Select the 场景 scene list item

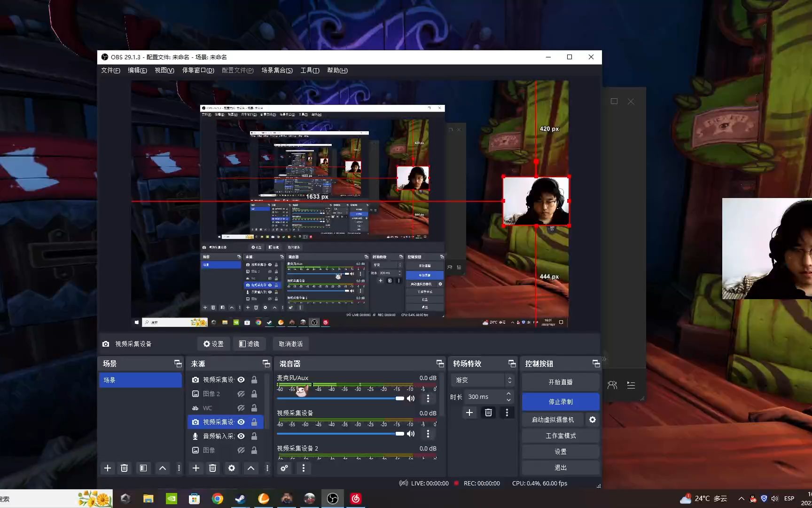tap(140, 380)
